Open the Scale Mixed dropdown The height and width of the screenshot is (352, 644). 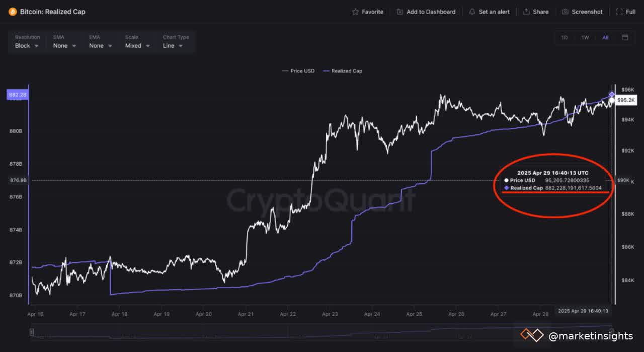pyautogui.click(x=136, y=45)
